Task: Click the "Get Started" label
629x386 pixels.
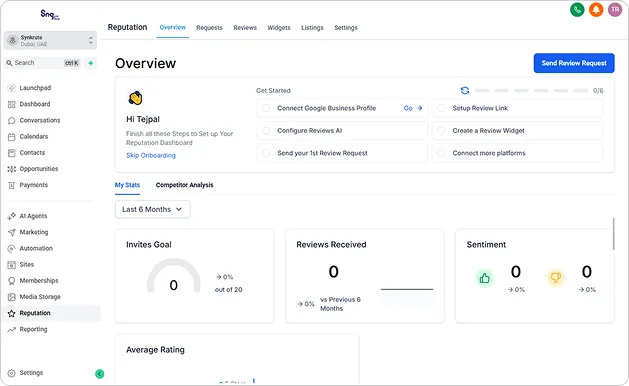Action: (273, 91)
